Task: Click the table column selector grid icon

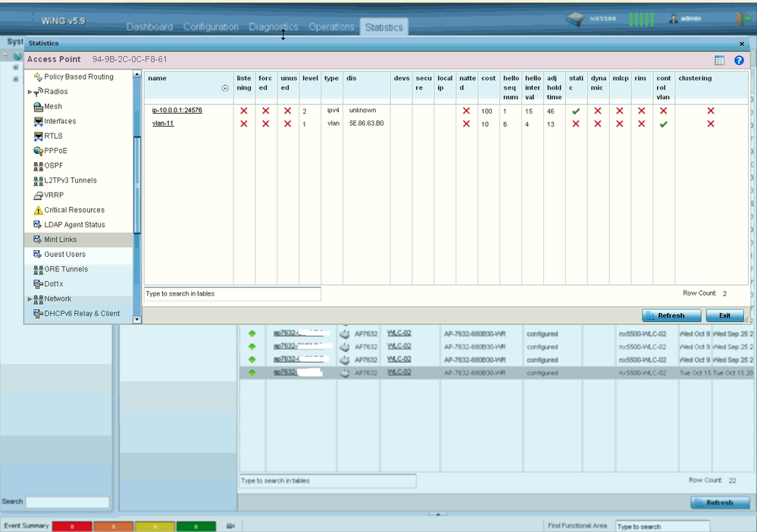Action: [x=720, y=61]
